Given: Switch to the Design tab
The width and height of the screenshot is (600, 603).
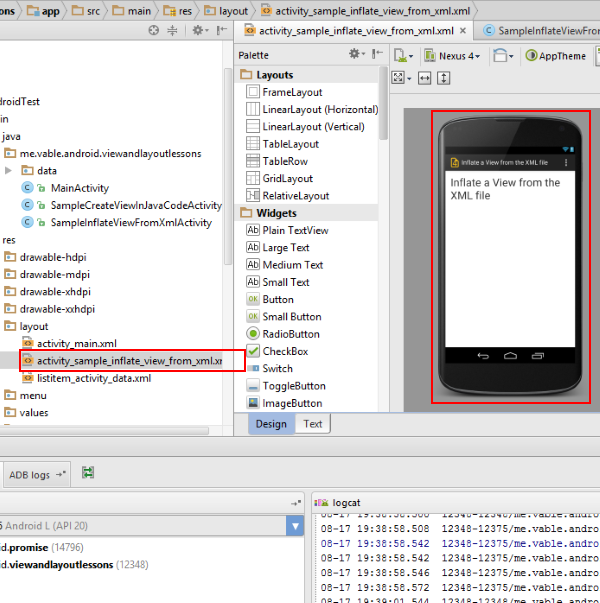Looking at the screenshot, I should pos(271,424).
